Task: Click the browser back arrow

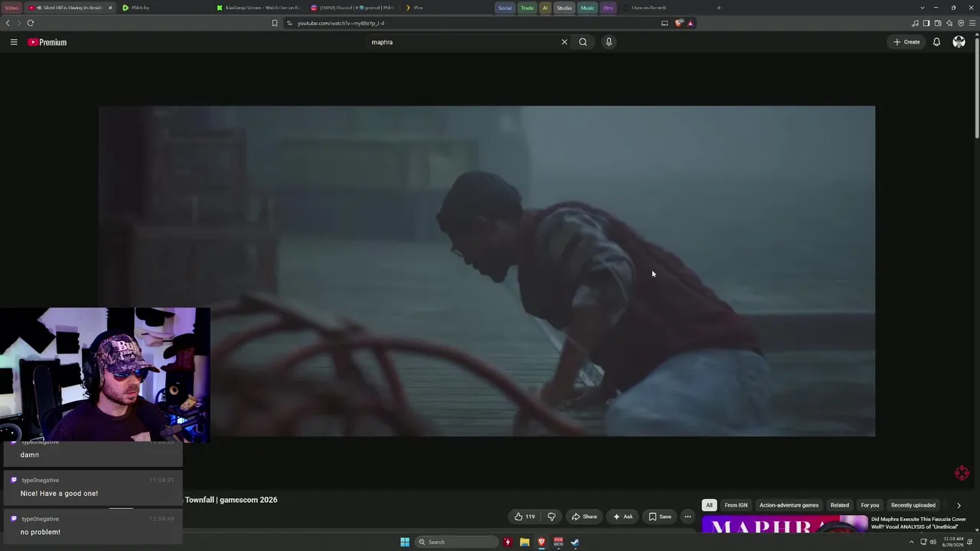Action: (x=8, y=23)
